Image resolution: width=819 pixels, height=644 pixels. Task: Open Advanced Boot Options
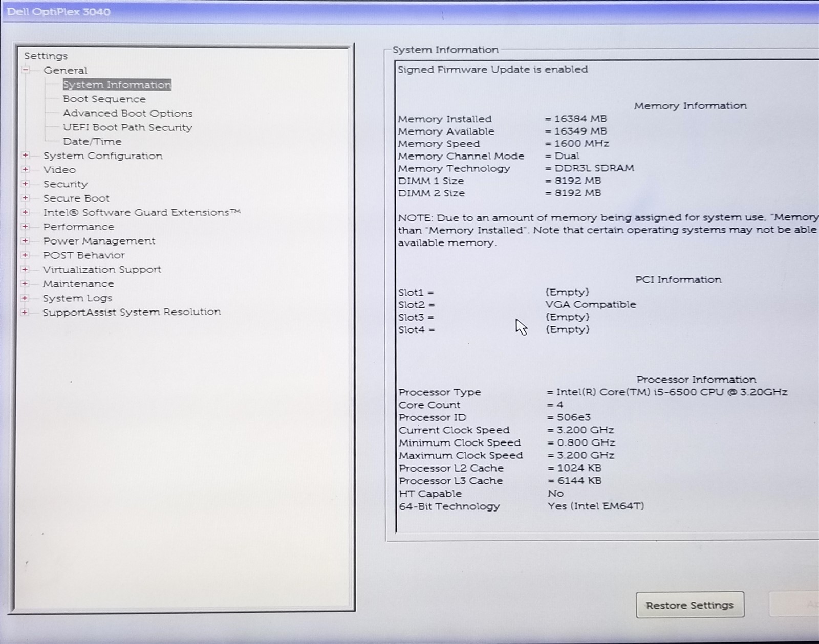tap(127, 113)
